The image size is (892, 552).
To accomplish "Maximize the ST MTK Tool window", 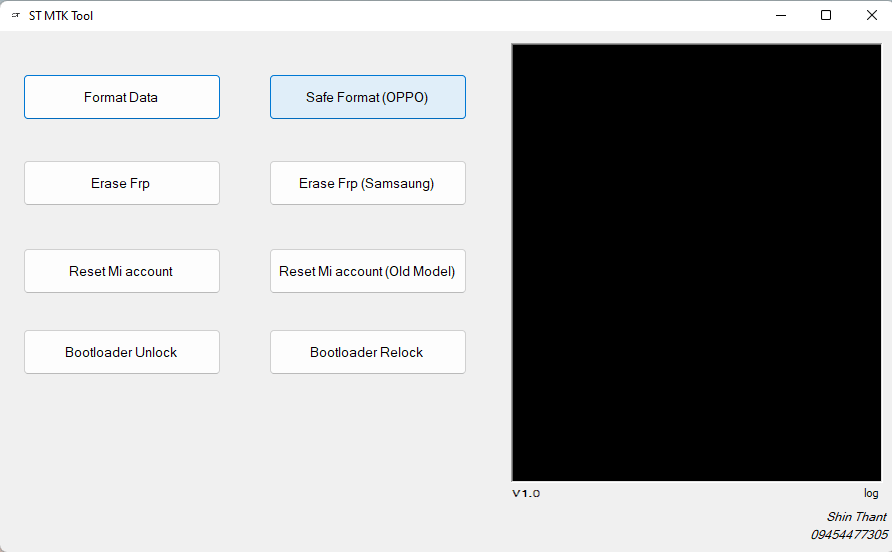I will pyautogui.click(x=826, y=15).
